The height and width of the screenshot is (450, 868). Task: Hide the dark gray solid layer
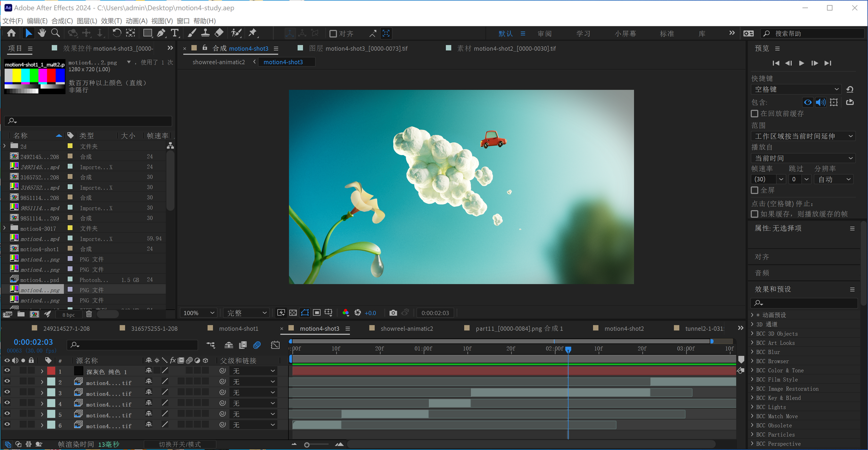[x=7, y=371]
